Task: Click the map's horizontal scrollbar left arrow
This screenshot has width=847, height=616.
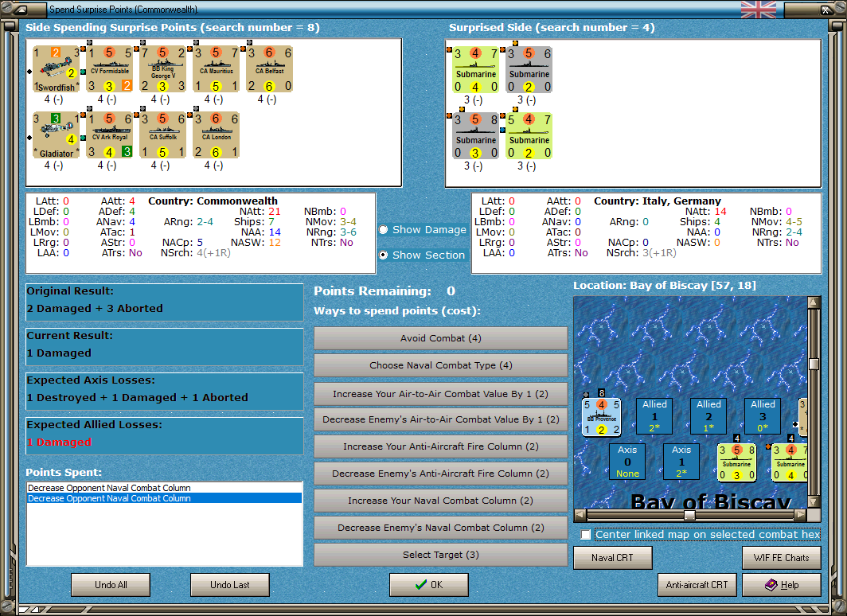Action: pos(580,515)
